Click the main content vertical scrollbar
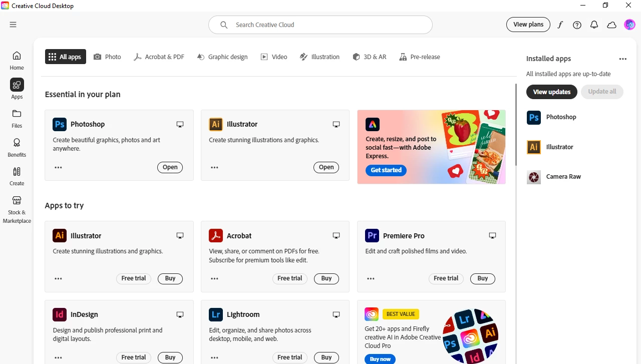 pos(516,125)
